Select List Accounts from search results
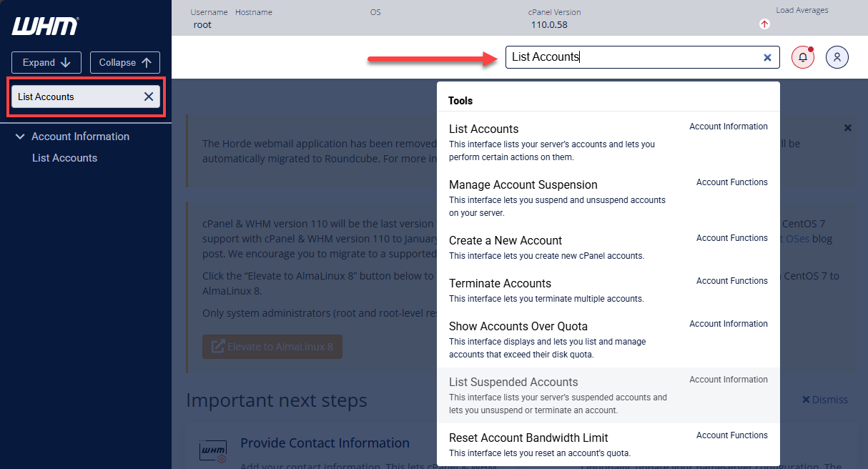 tap(483, 129)
